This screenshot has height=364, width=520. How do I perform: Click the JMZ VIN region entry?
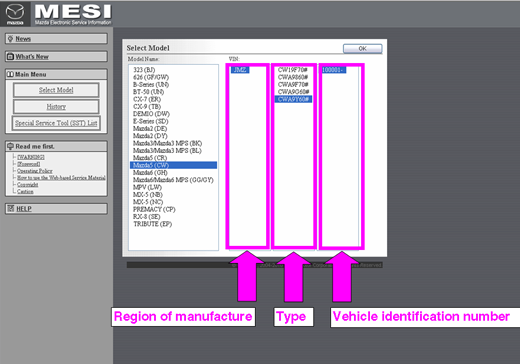[x=240, y=70]
